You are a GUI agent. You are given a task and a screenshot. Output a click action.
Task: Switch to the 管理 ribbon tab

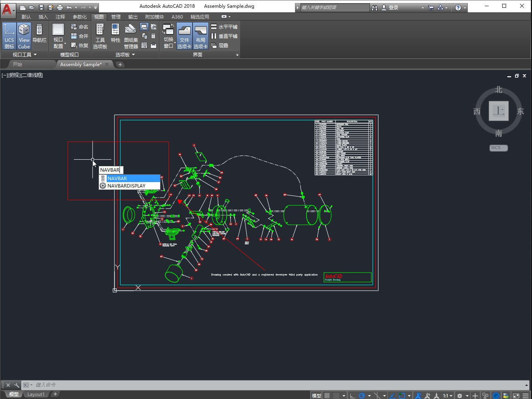pos(116,17)
